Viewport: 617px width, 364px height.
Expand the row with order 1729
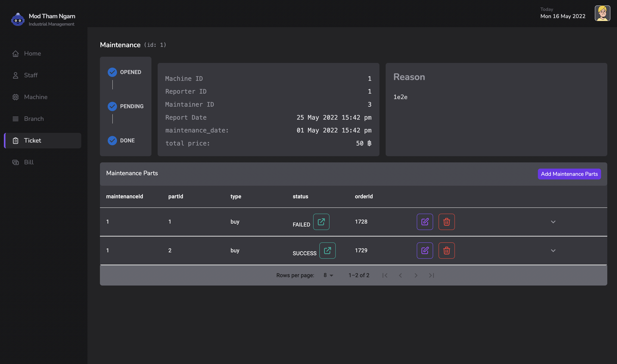553,250
